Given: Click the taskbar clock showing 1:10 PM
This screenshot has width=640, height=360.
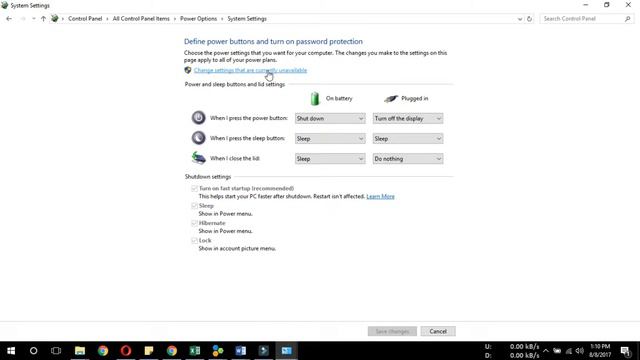Looking at the screenshot, I should [x=600, y=351].
